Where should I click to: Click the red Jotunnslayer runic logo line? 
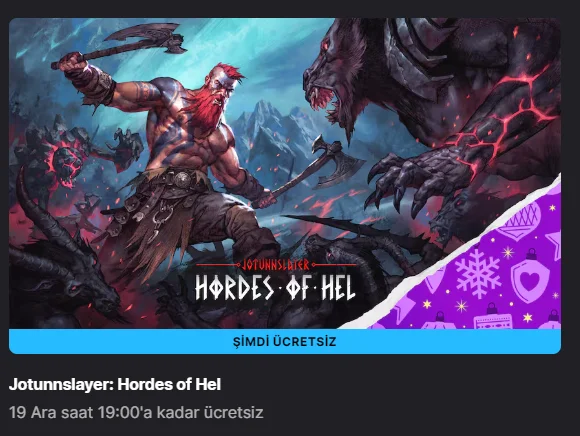point(276,265)
